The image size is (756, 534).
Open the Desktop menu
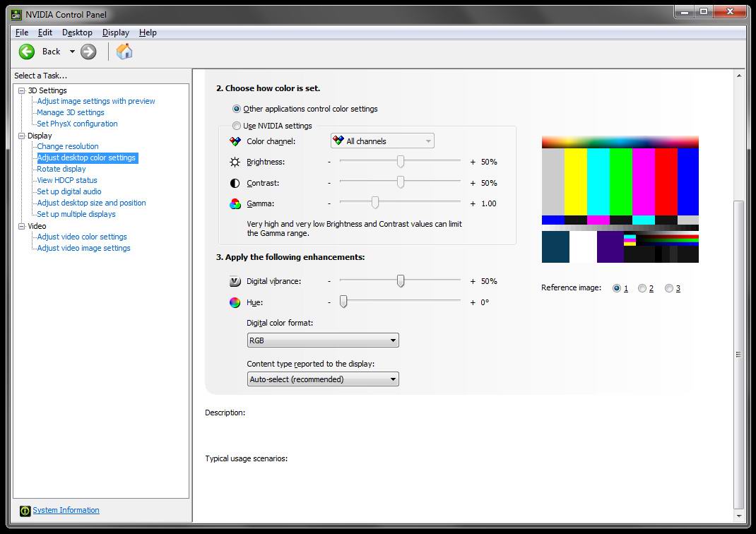[x=77, y=32]
